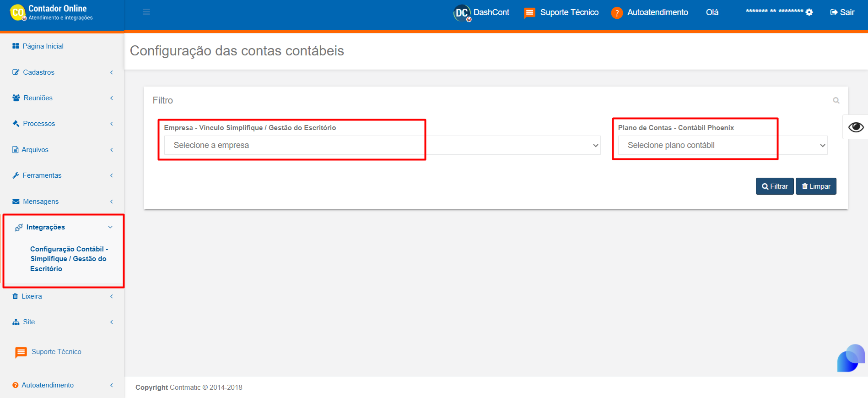Image resolution: width=868 pixels, height=398 pixels.
Task: Click the orange question mark icon
Action: pos(617,13)
